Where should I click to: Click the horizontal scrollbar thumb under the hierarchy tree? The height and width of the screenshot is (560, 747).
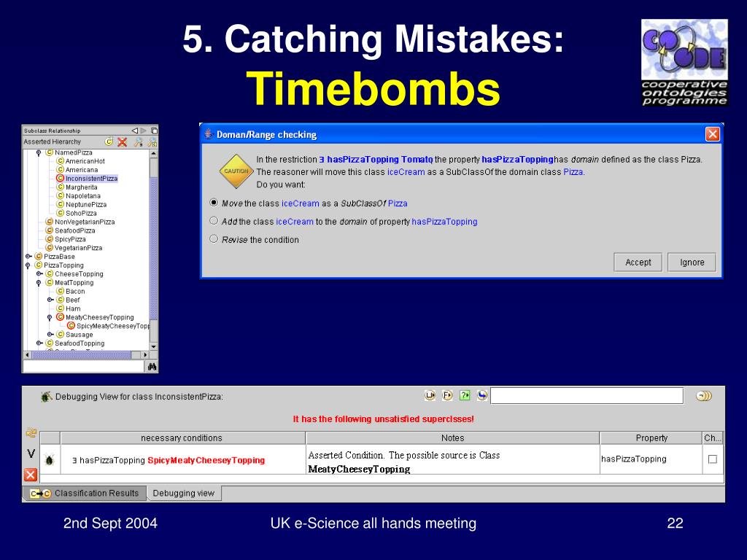82,355
